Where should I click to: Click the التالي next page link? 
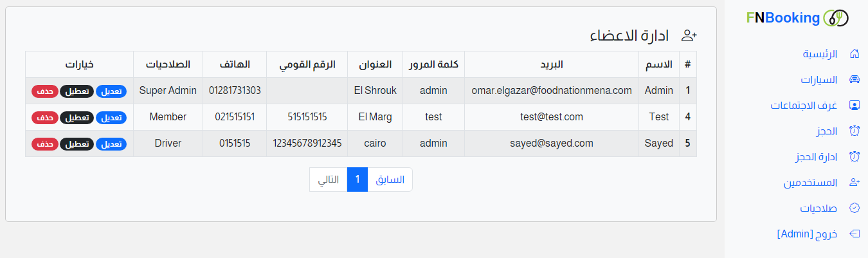click(329, 180)
